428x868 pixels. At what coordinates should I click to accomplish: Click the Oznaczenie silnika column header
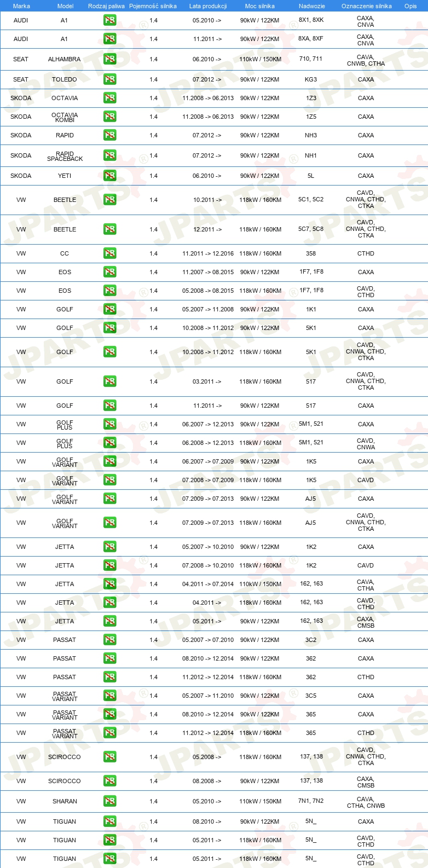tap(367, 6)
